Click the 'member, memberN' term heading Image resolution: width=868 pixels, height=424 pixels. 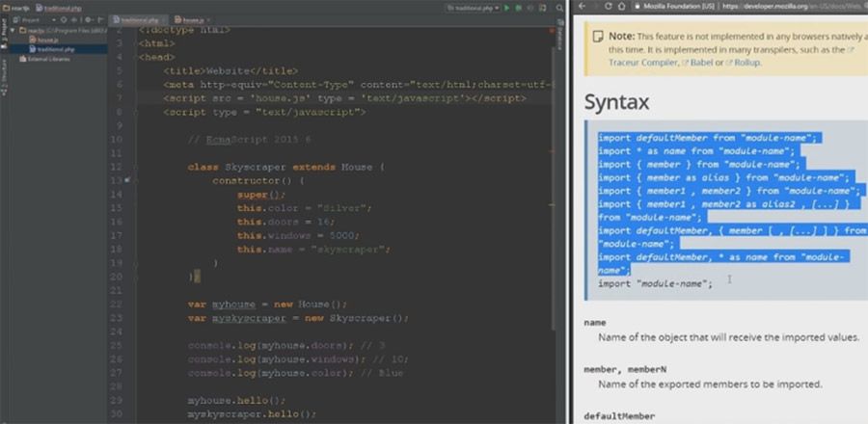pos(625,369)
